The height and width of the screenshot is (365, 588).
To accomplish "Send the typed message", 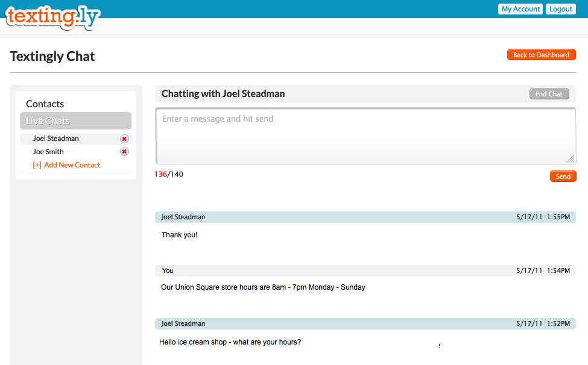I will pyautogui.click(x=563, y=176).
